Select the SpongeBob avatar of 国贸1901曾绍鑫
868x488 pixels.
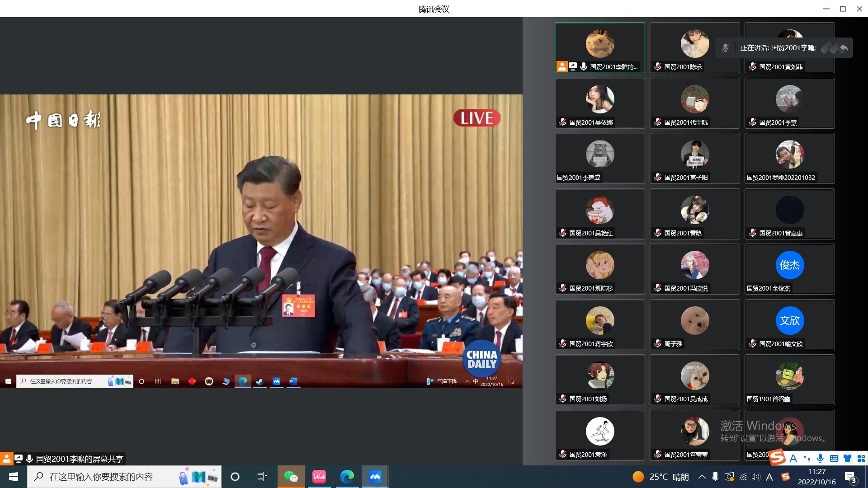790,376
